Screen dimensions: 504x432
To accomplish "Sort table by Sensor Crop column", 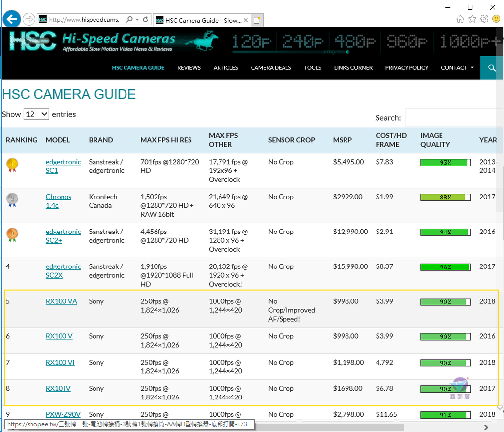I will [x=291, y=140].
